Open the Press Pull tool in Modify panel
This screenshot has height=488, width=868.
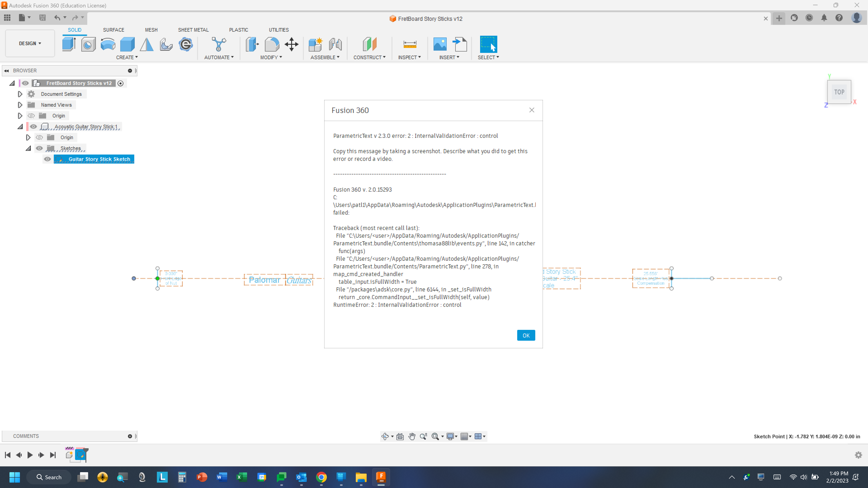252,44
